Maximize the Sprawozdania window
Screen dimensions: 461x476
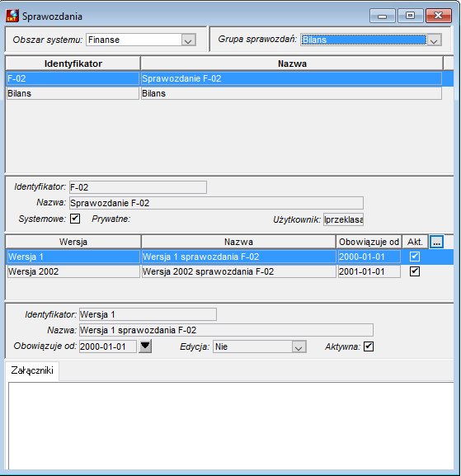point(411,16)
